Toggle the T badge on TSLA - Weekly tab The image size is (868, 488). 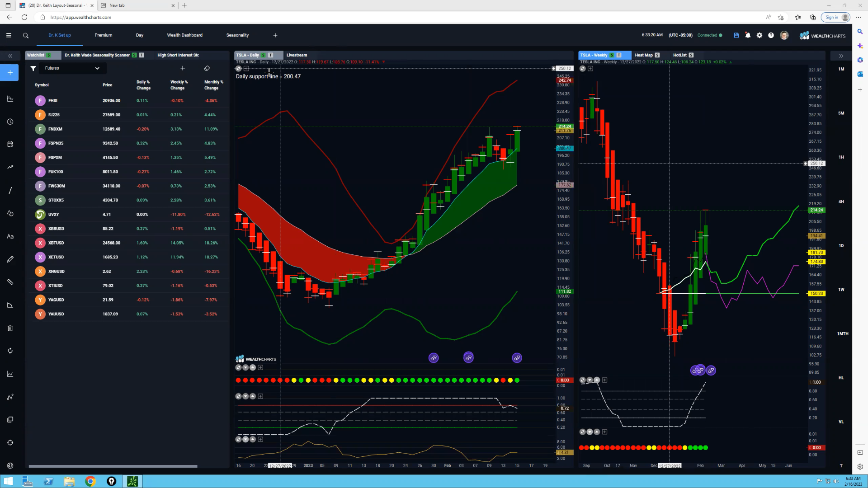619,55
